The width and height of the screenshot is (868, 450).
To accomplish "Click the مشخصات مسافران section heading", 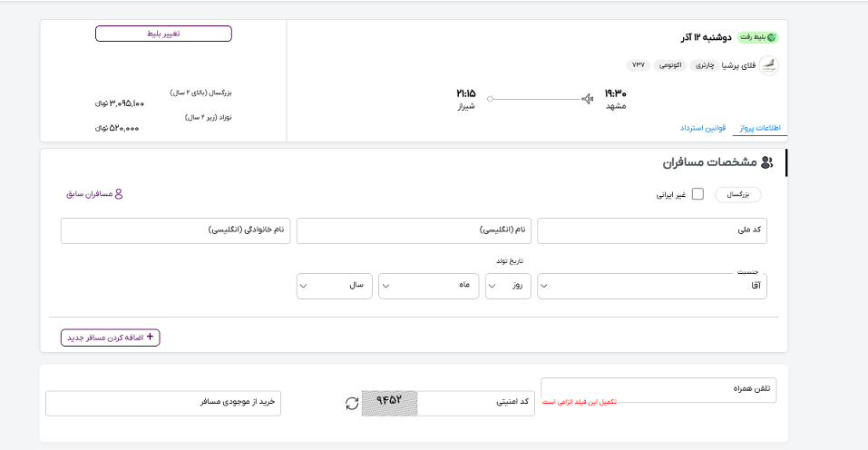I will click(709, 162).
